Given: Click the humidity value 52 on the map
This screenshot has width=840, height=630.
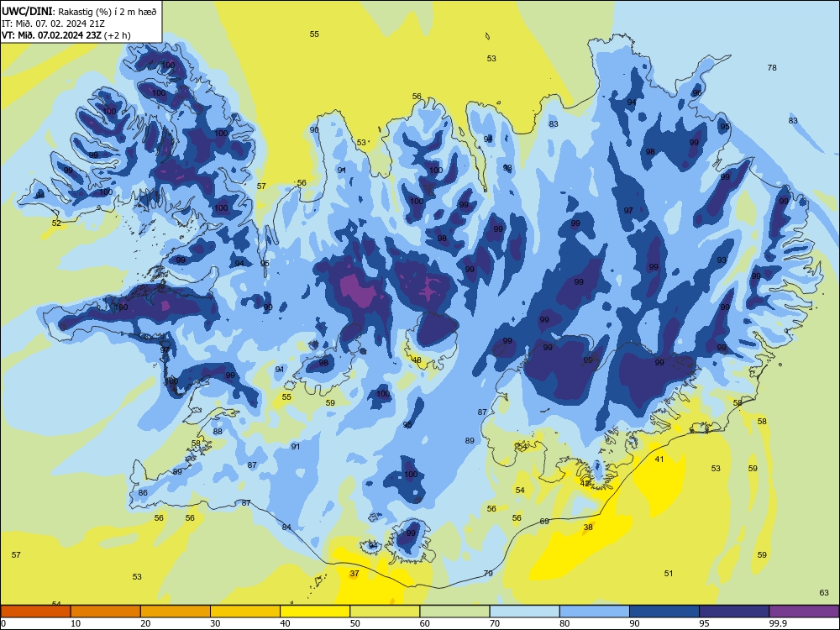Looking at the screenshot, I should [x=56, y=223].
